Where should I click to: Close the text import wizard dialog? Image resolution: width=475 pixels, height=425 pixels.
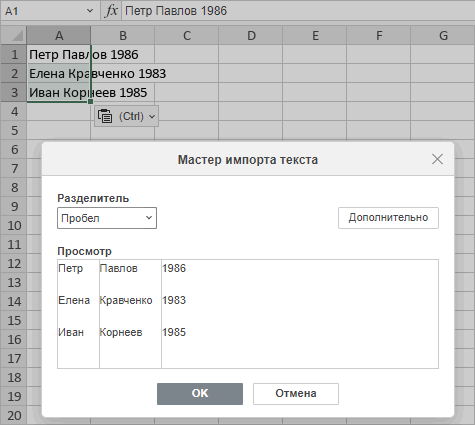pyautogui.click(x=437, y=159)
